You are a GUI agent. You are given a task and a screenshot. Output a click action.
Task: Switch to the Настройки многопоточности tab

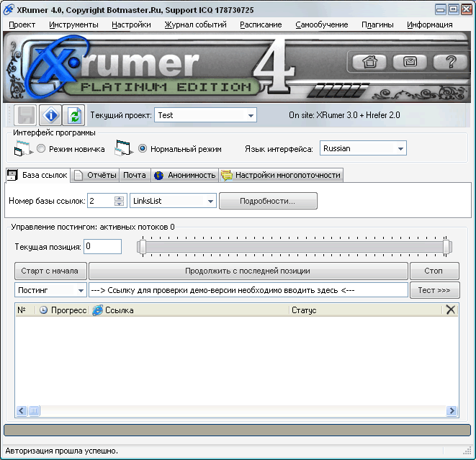[x=281, y=175]
